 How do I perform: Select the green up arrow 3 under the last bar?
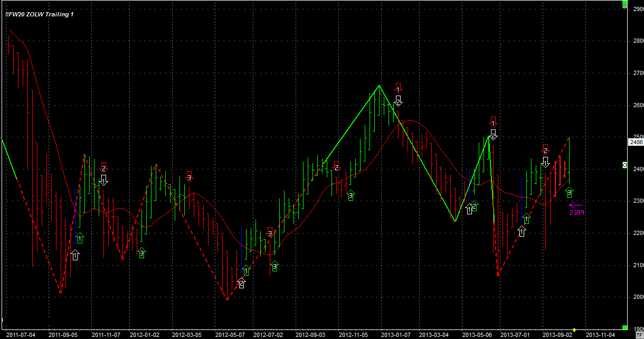pos(569,193)
